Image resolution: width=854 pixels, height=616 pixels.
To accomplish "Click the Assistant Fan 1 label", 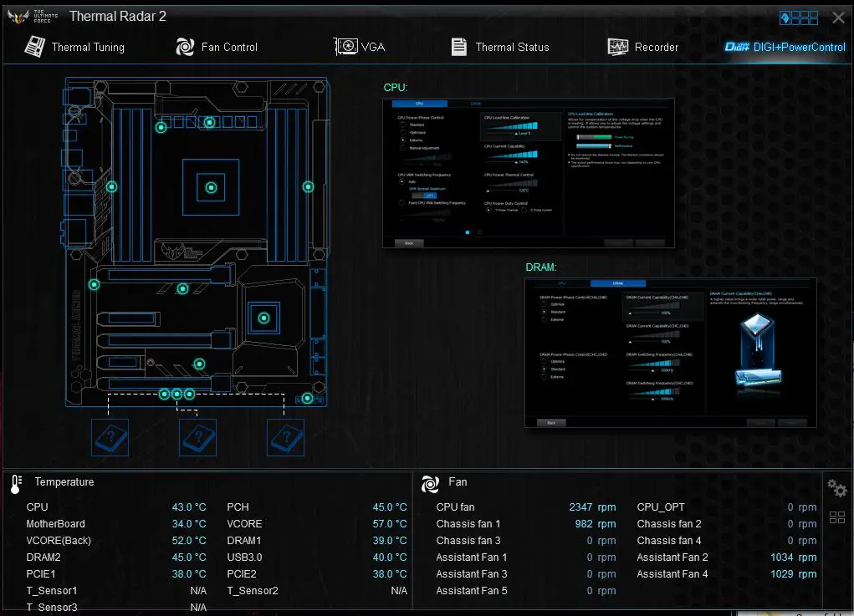I will click(472, 557).
